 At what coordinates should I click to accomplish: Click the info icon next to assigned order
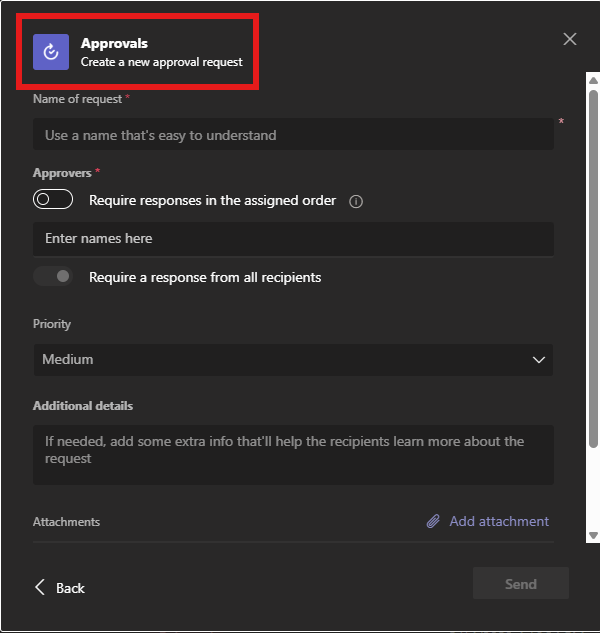[356, 201]
